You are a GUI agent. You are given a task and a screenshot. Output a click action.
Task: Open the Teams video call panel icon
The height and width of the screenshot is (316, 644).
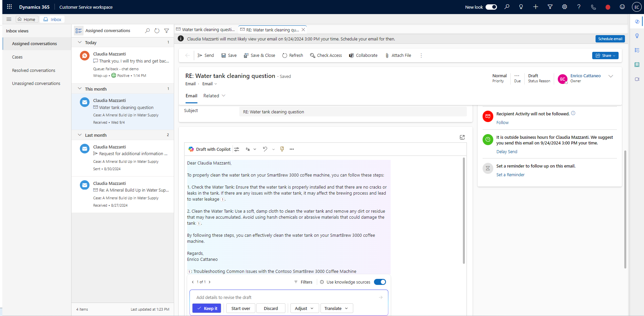tap(638, 80)
